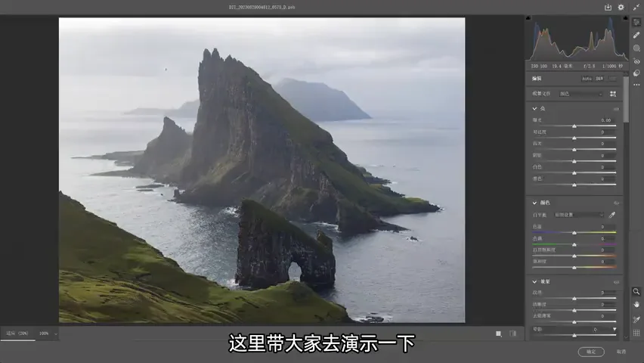Toggle visibility of the 效果 (Effects) panel edits
The image size is (644, 363).
point(616,282)
